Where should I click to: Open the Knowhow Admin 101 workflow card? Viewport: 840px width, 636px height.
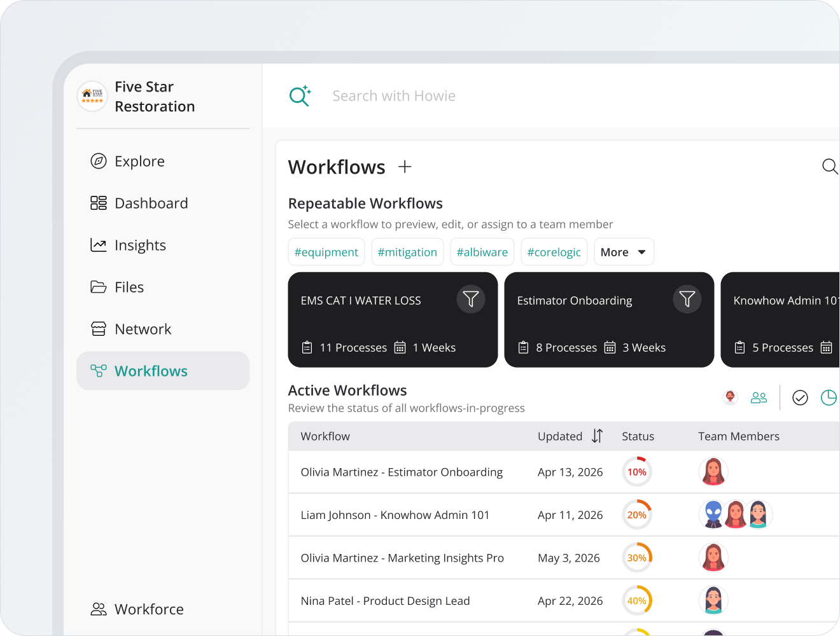pos(780,320)
